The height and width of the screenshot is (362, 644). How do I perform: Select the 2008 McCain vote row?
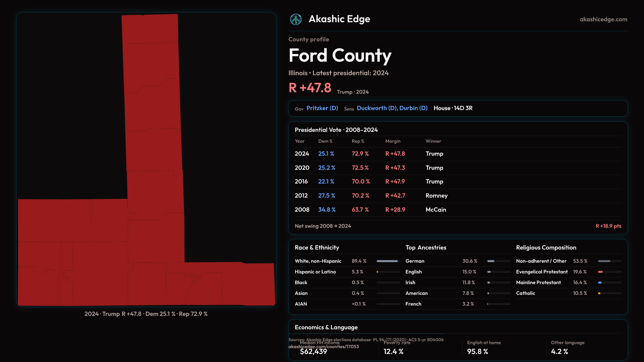tap(458, 210)
